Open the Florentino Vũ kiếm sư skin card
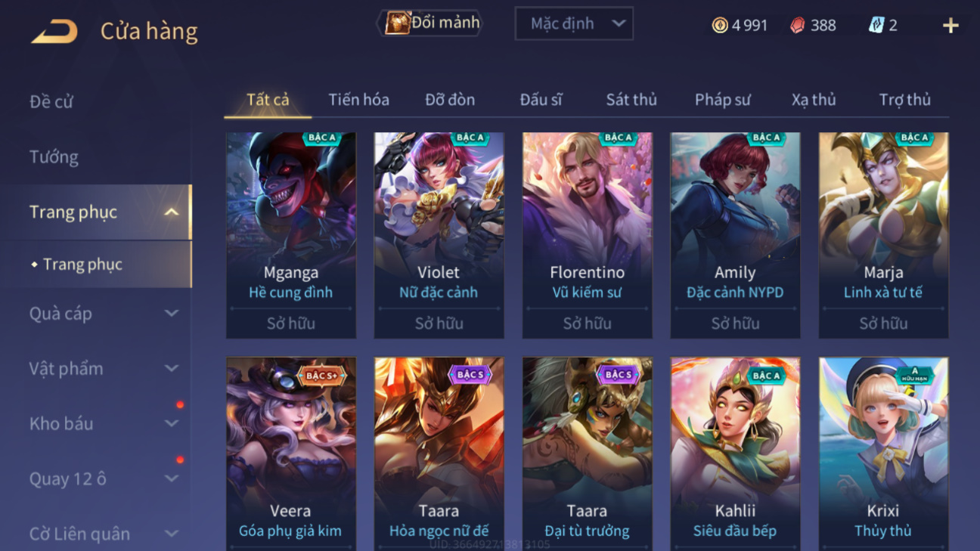980x551 pixels. pos(587,235)
